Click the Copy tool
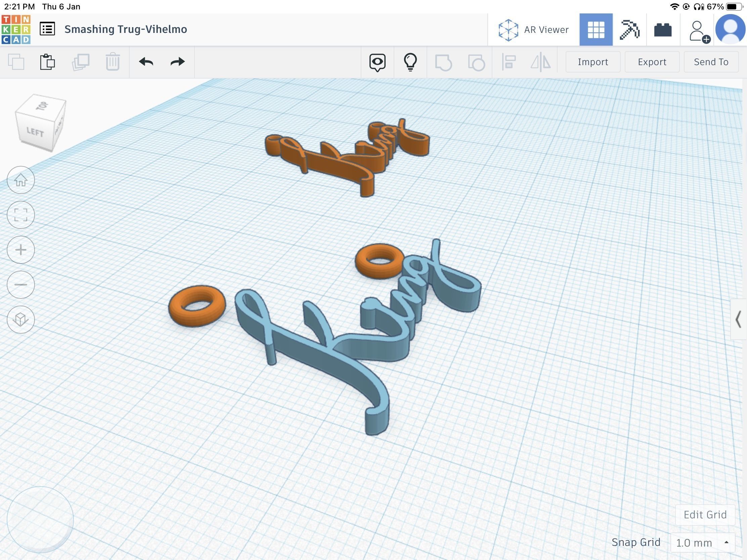This screenshot has width=747, height=560. point(16,62)
